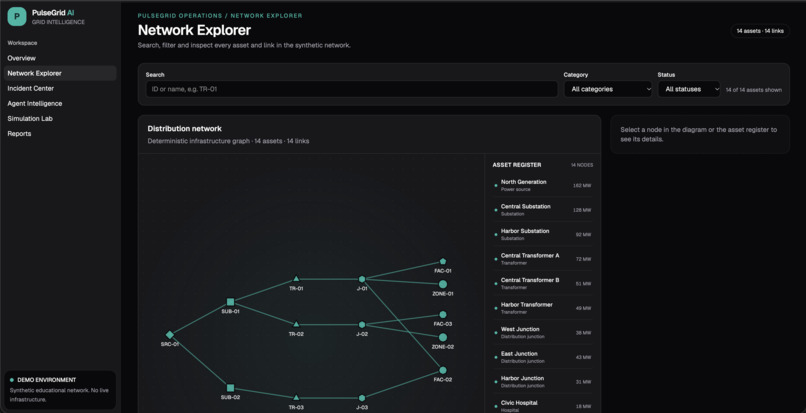Select the J-01 junction node

point(362,279)
